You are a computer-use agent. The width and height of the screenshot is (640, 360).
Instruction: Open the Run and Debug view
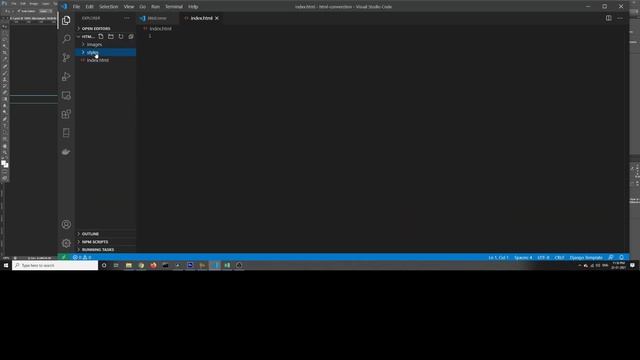(66, 76)
